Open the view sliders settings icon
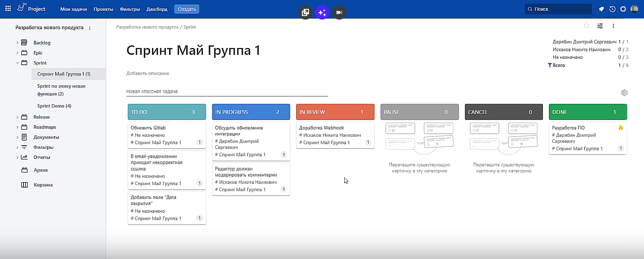Image resolution: width=644 pixels, height=259 pixels. [x=600, y=26]
